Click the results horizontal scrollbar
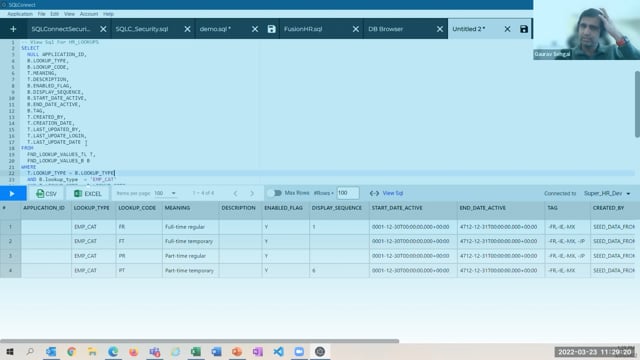The height and width of the screenshot is (360, 640). [199, 341]
